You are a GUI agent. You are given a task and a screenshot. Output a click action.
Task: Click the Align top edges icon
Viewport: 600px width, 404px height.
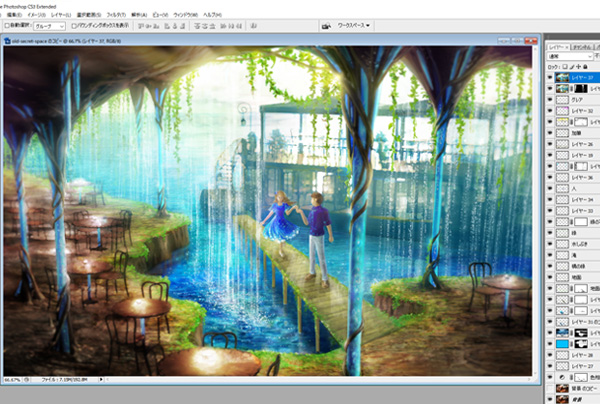click(140, 26)
